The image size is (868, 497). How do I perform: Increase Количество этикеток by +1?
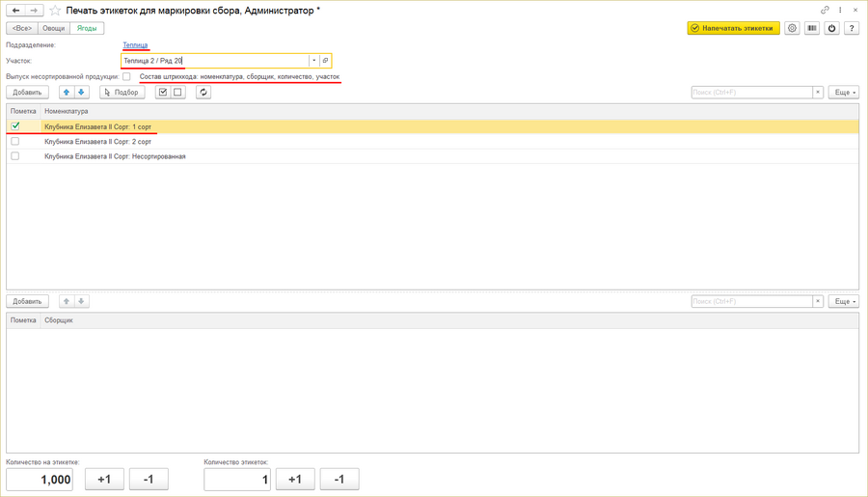pyautogui.click(x=295, y=480)
